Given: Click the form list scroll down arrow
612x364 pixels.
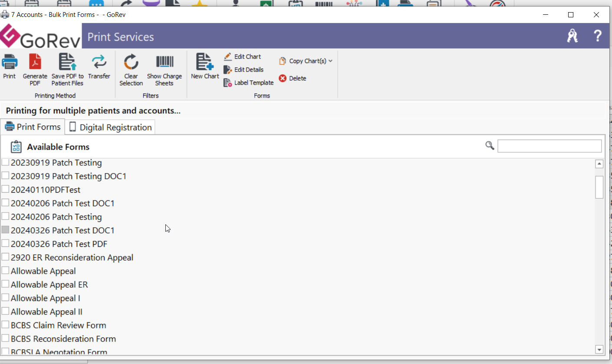Looking at the screenshot, I should point(599,349).
